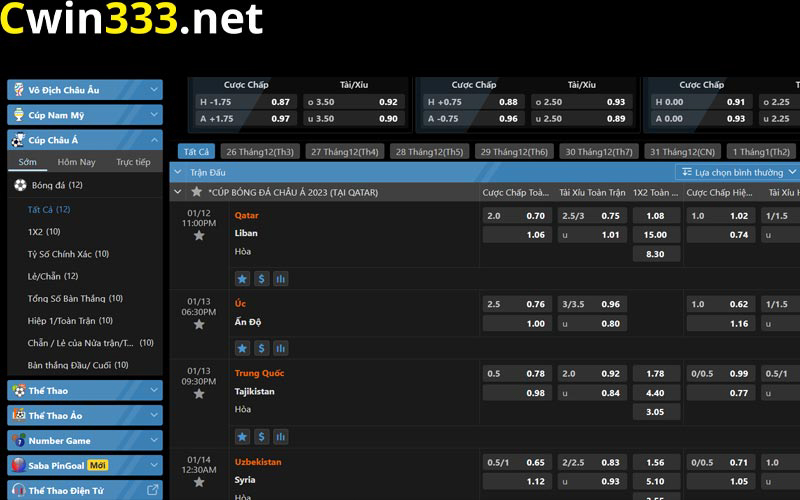Image resolution: width=800 pixels, height=500 pixels.
Task: Favorite the Trung Quốc vs Tajikistan match star
Action: click(x=199, y=394)
